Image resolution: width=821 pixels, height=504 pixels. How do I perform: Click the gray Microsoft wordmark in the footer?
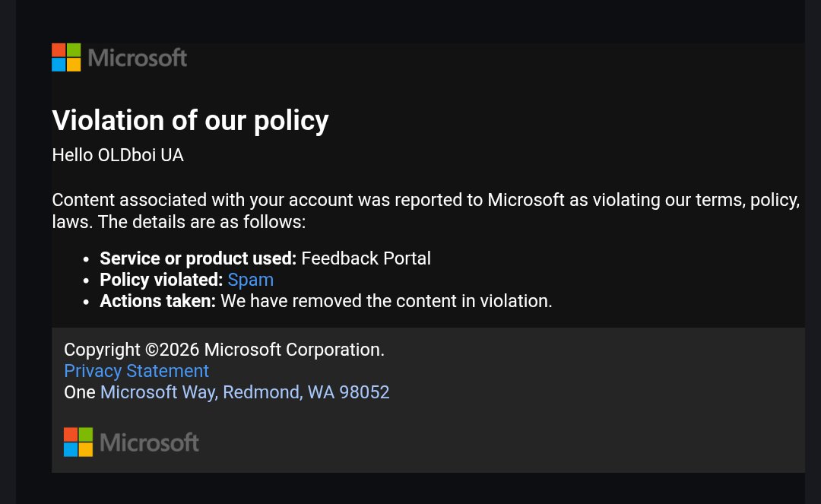tap(149, 442)
